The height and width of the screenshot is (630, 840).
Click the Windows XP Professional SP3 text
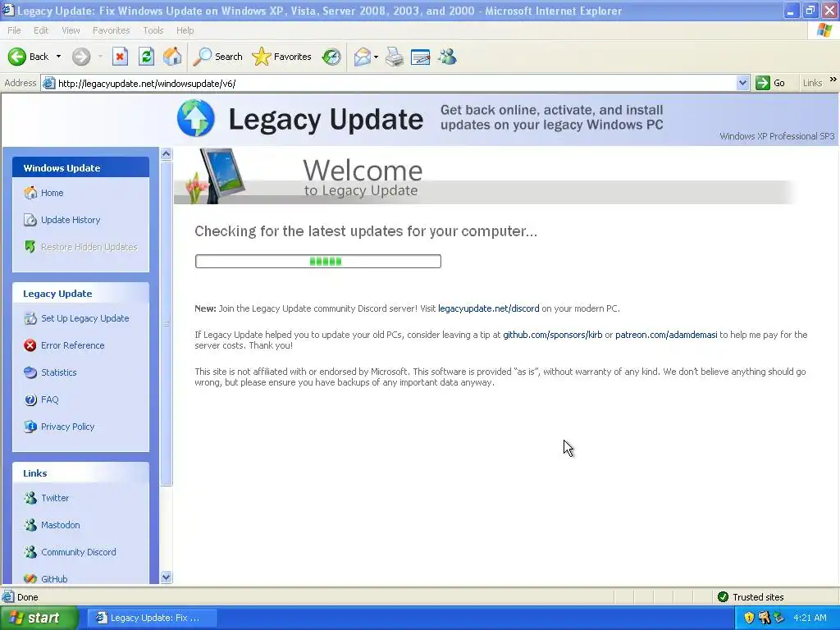(x=777, y=136)
